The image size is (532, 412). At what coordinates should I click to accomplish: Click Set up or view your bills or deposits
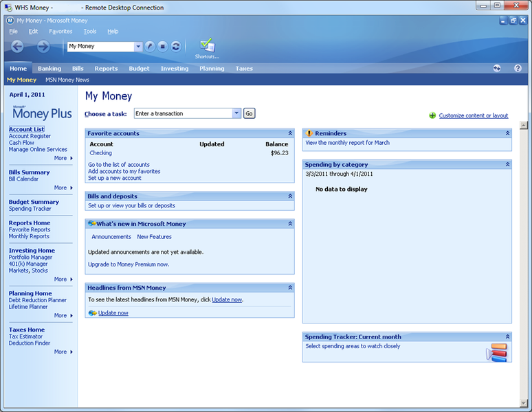click(132, 205)
